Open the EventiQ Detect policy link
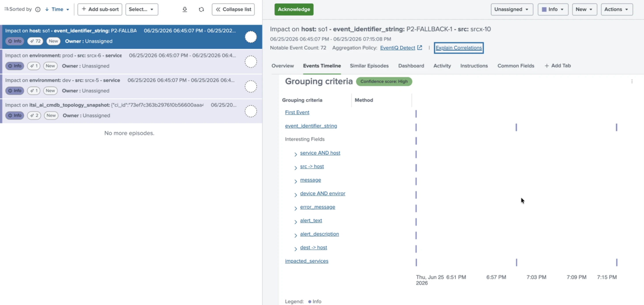The image size is (644, 305). tap(398, 48)
